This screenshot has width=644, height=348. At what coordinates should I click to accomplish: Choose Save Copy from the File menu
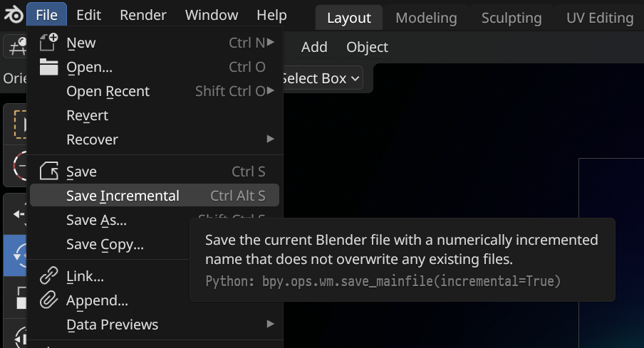(x=105, y=244)
